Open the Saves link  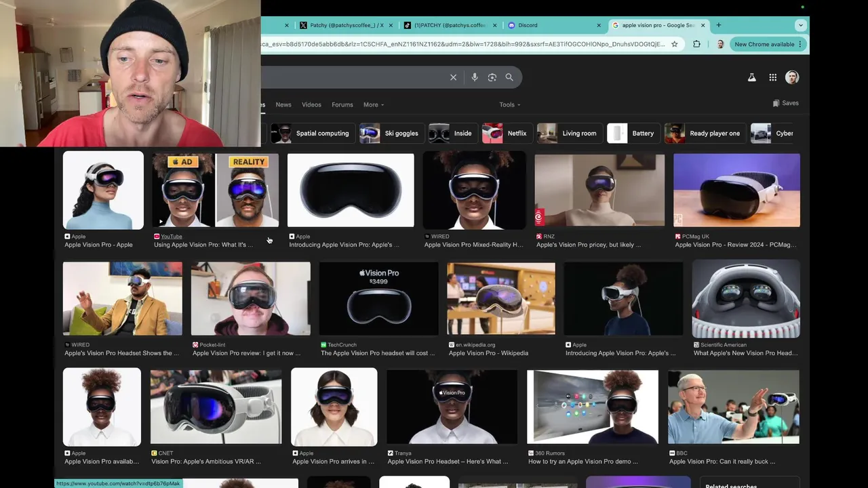[786, 103]
